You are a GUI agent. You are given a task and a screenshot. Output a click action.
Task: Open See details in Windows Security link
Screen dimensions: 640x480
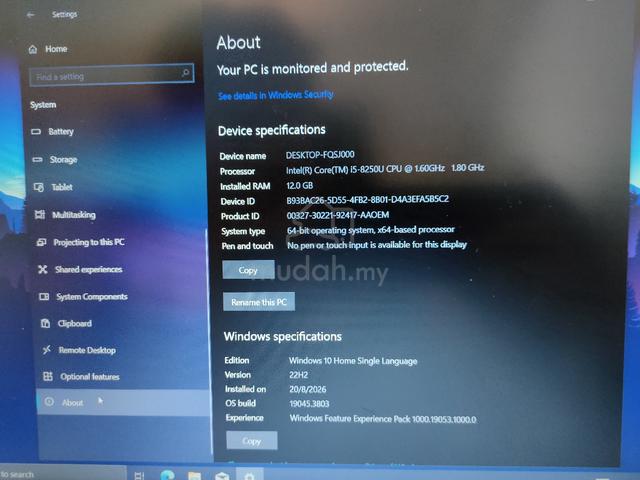click(276, 96)
